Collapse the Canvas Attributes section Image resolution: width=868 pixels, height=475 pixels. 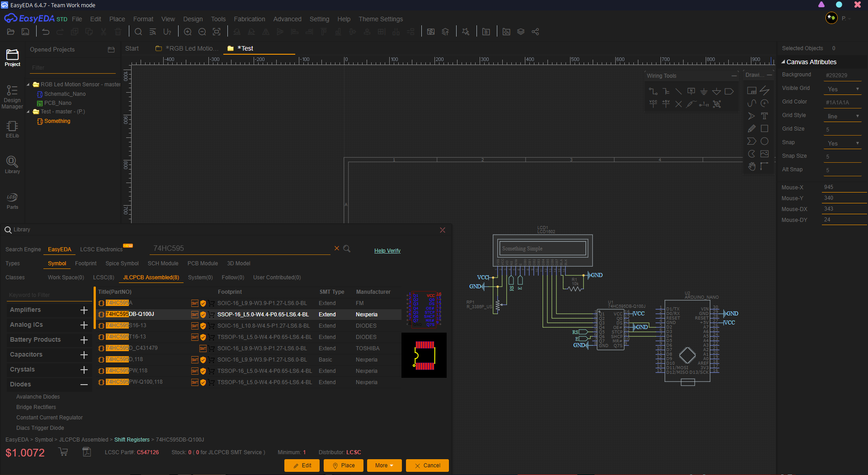click(x=783, y=62)
